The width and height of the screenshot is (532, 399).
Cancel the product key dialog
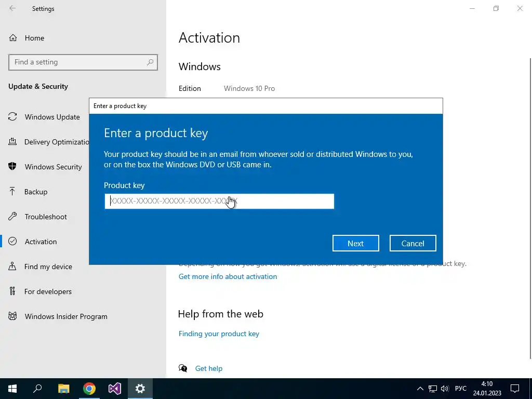413,243
